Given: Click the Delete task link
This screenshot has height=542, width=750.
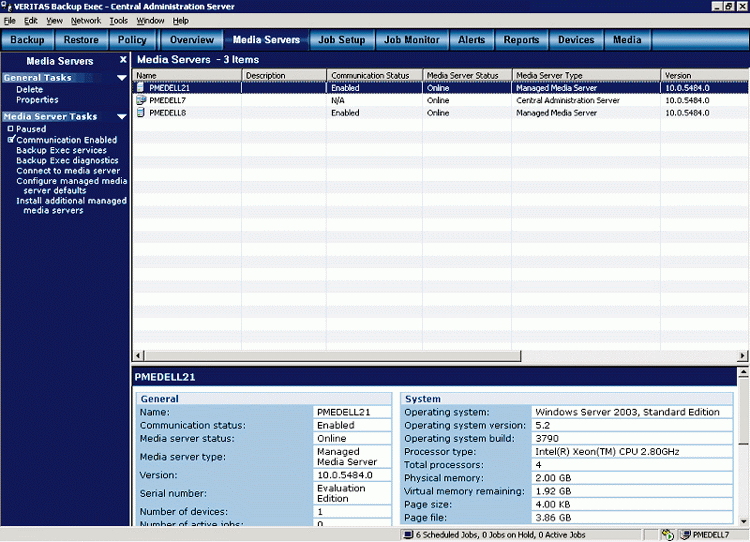Looking at the screenshot, I should coord(30,89).
